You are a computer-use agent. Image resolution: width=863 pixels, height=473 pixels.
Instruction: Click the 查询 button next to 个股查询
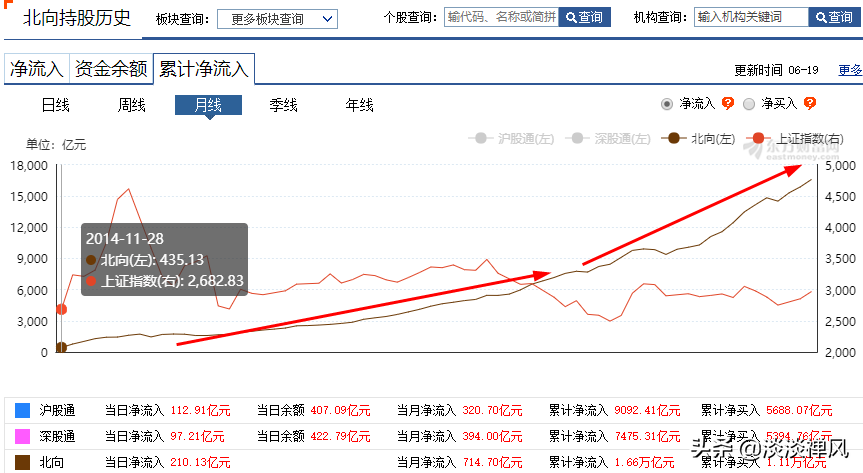tap(585, 17)
